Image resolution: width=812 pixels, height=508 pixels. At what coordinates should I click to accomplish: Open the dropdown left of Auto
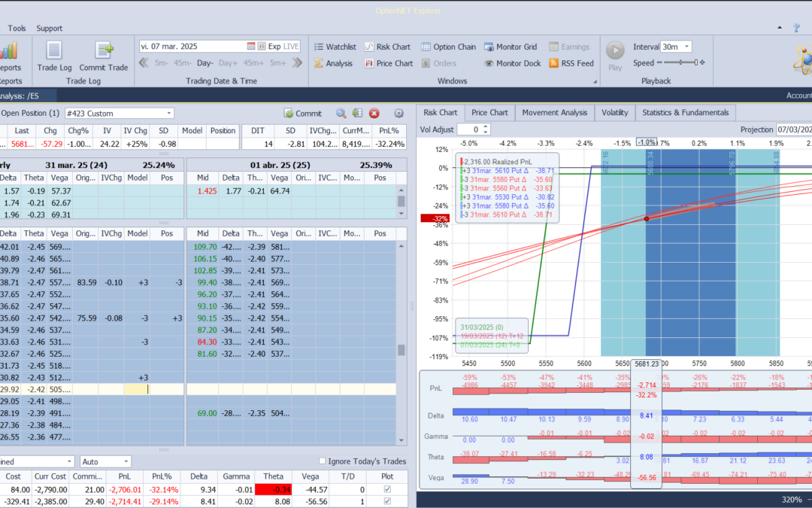[69, 461]
